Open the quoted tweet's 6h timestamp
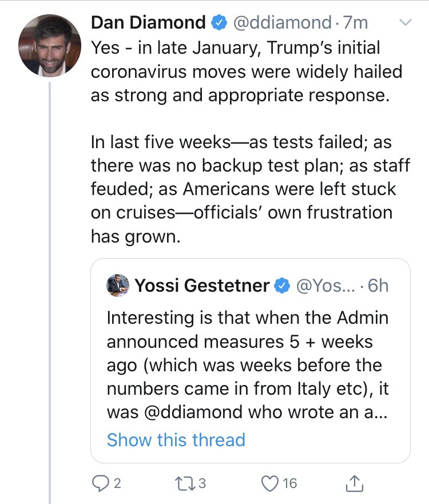This screenshot has width=429, height=504. 378,285
